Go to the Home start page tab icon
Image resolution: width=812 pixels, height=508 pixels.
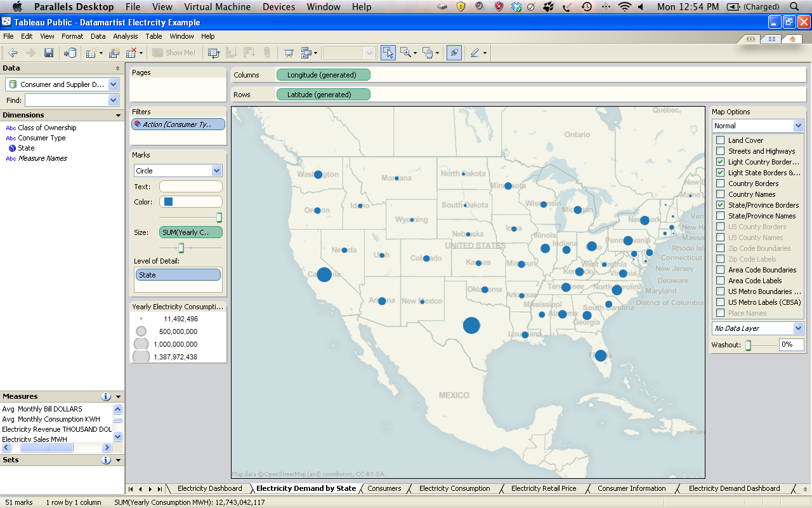[x=792, y=39]
